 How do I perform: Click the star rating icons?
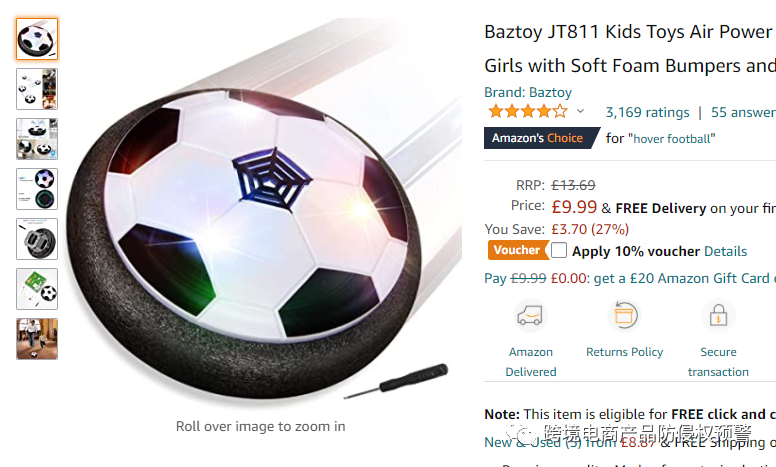[x=527, y=112]
